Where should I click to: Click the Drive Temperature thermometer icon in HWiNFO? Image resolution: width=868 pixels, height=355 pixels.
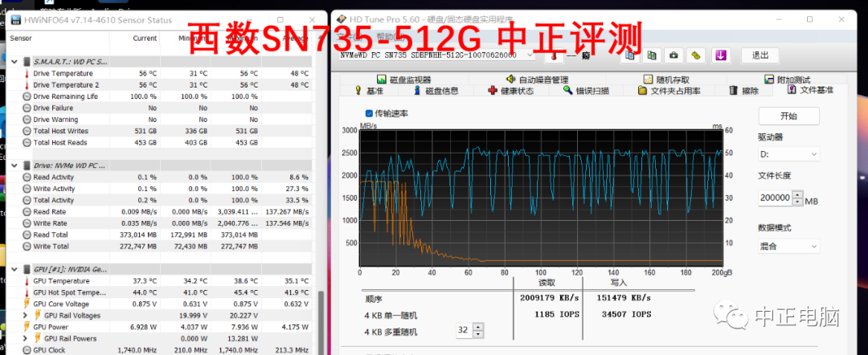[27, 74]
